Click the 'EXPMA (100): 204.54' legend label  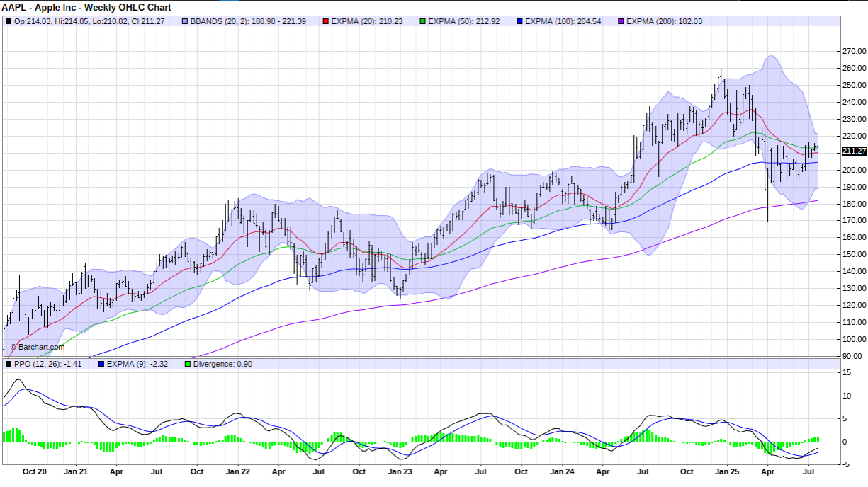tap(563, 21)
